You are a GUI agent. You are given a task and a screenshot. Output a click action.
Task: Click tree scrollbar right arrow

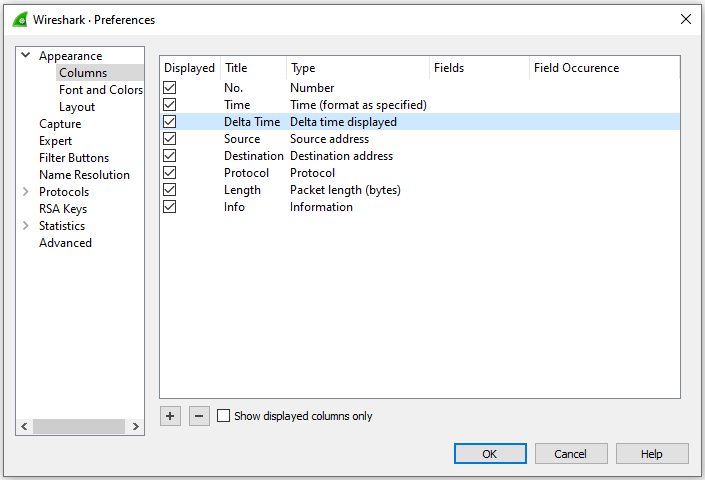coord(135,426)
